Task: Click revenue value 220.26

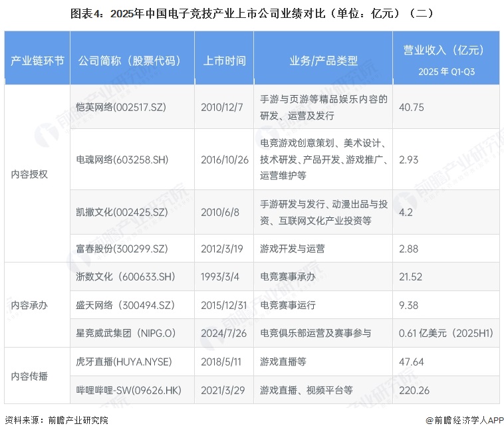Action: tap(414, 390)
